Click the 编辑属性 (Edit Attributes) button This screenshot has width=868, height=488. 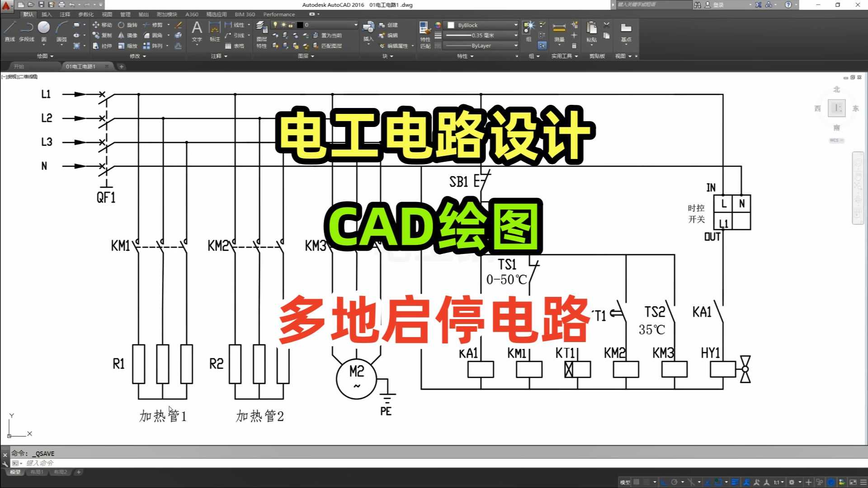click(394, 46)
